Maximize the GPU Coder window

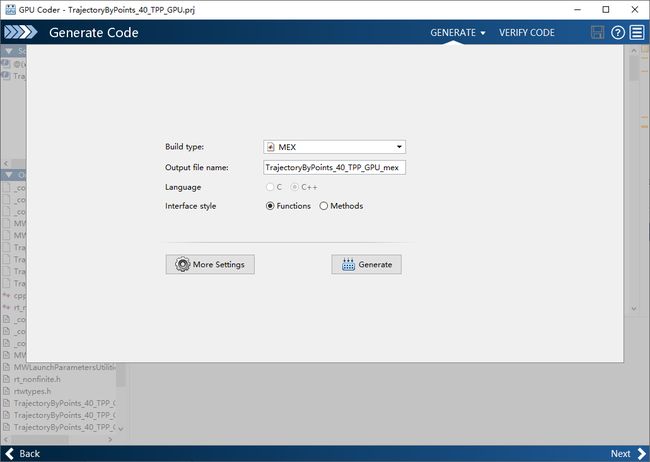(606, 10)
